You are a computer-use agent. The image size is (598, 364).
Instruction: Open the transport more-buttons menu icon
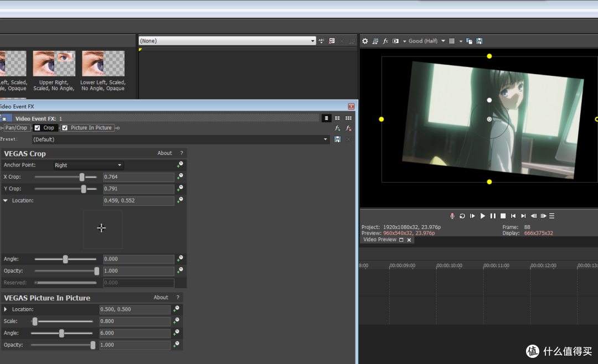pos(552,216)
